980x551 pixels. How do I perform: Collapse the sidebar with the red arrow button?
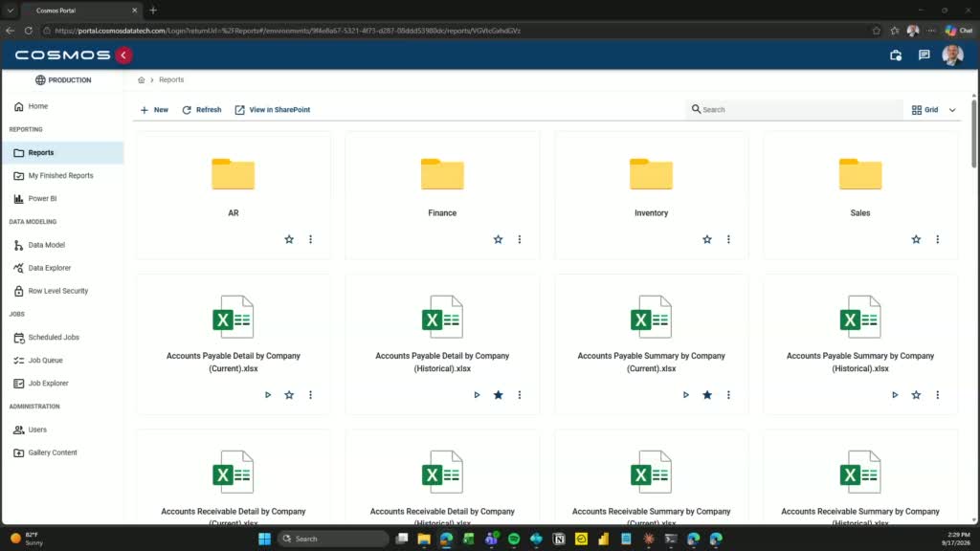coord(123,55)
